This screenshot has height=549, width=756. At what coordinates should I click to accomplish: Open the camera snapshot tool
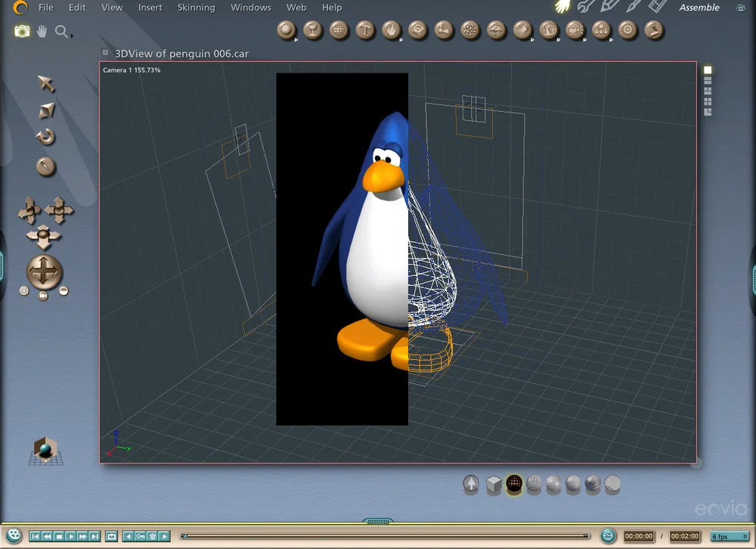pyautogui.click(x=22, y=32)
